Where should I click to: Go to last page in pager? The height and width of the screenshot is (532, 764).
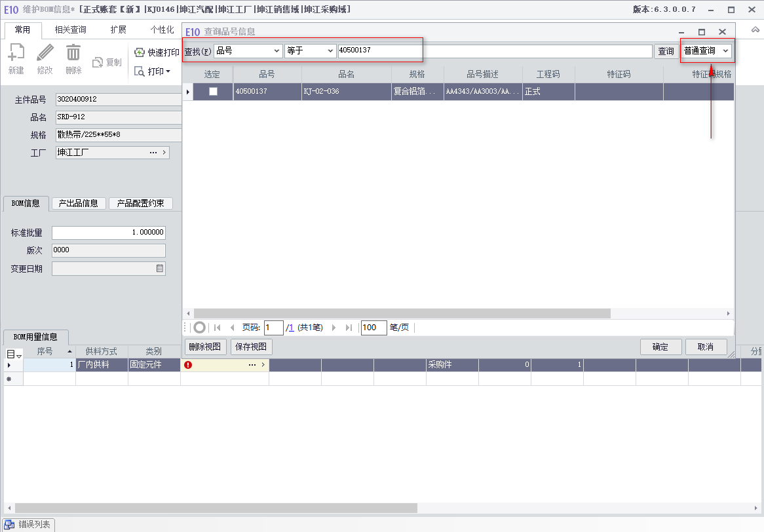click(349, 328)
